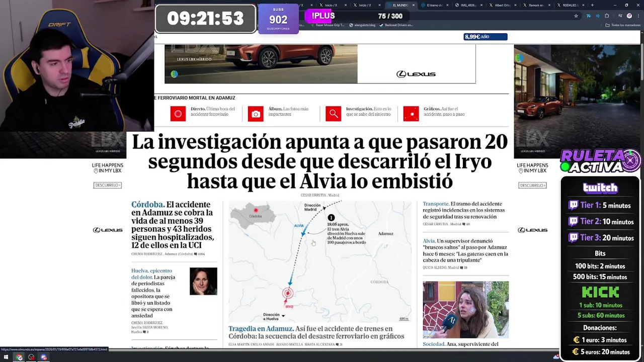Screen dimensions: 644x362
Task: Switch to the Albert Orte X tab
Action: [502, 5]
